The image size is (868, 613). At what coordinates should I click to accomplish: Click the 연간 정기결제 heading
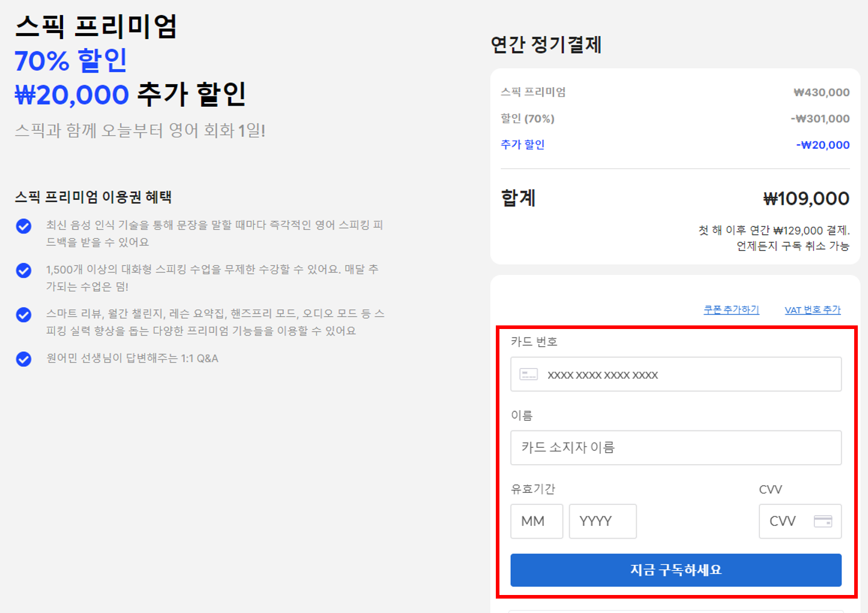[546, 44]
